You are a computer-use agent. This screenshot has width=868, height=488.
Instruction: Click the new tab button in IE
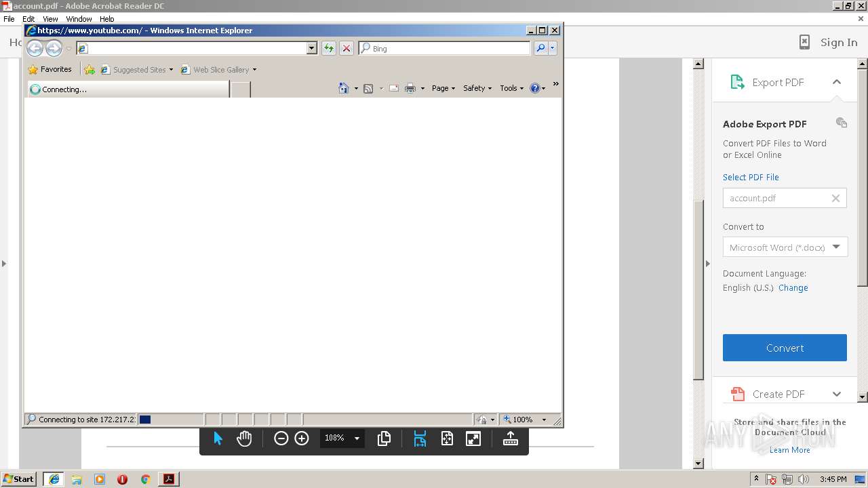pos(241,89)
